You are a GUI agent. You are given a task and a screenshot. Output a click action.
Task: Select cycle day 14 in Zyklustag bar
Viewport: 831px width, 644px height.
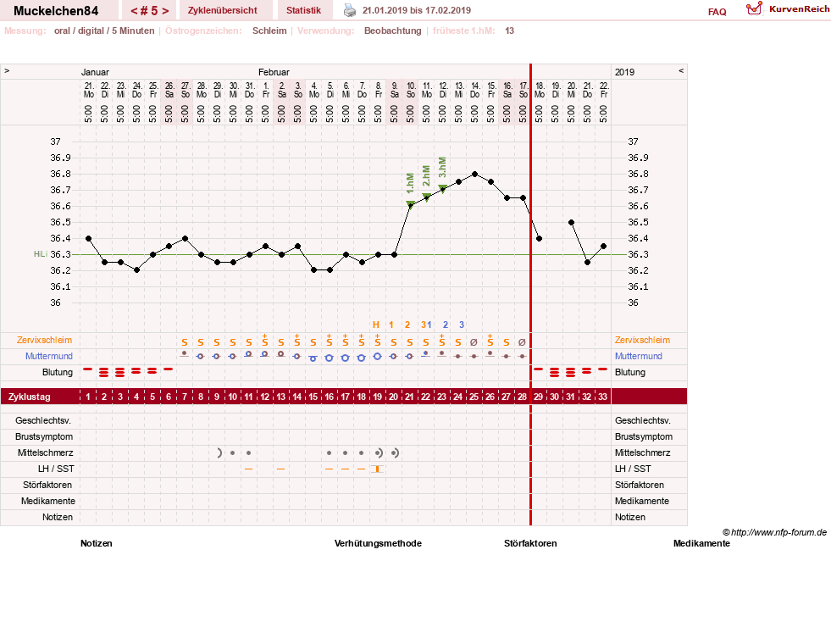(x=296, y=397)
